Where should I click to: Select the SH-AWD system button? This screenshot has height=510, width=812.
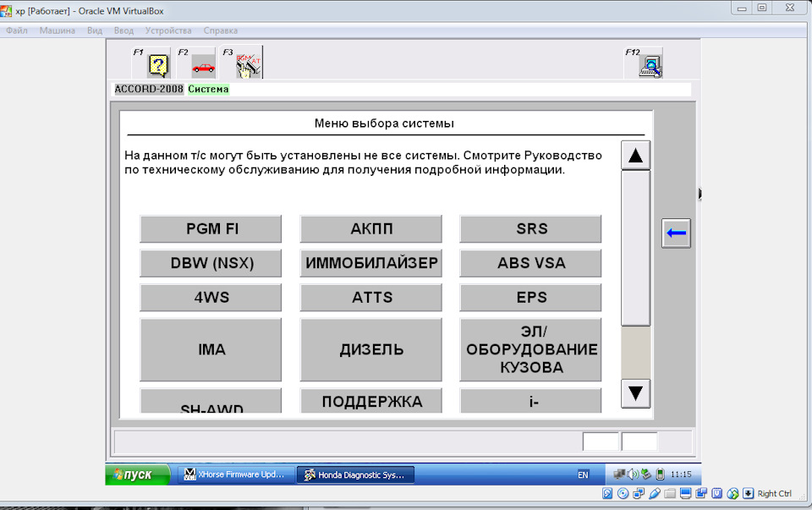click(211, 401)
